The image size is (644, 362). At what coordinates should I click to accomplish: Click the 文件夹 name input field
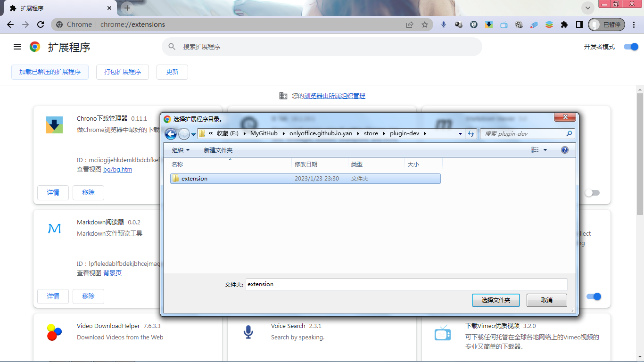pyautogui.click(x=406, y=284)
